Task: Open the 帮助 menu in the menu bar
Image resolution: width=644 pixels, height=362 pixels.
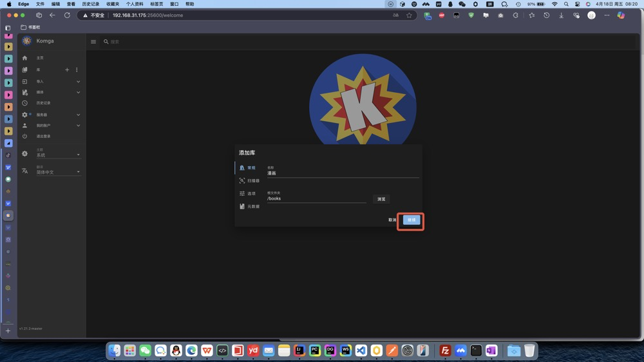Action: point(189,4)
